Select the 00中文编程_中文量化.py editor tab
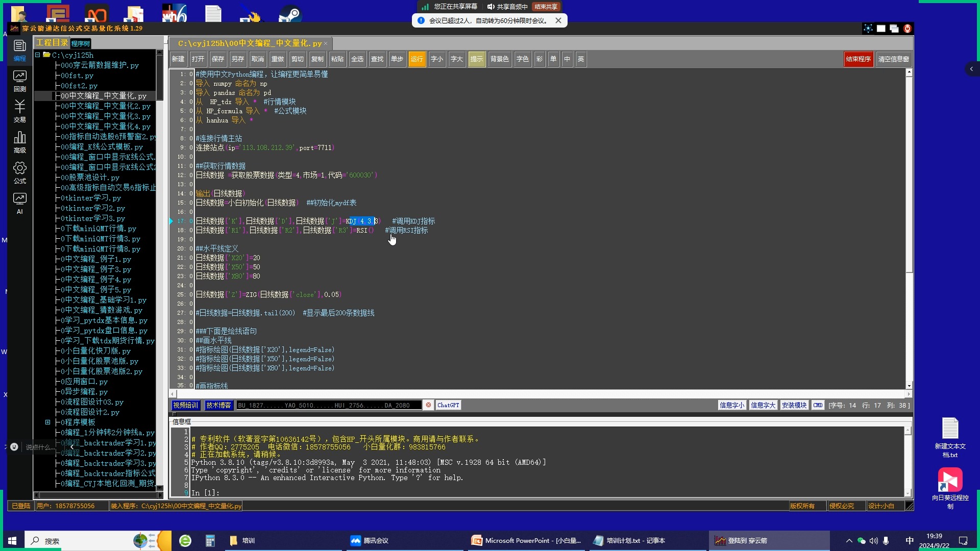This screenshot has height=551, width=980. click(250, 43)
